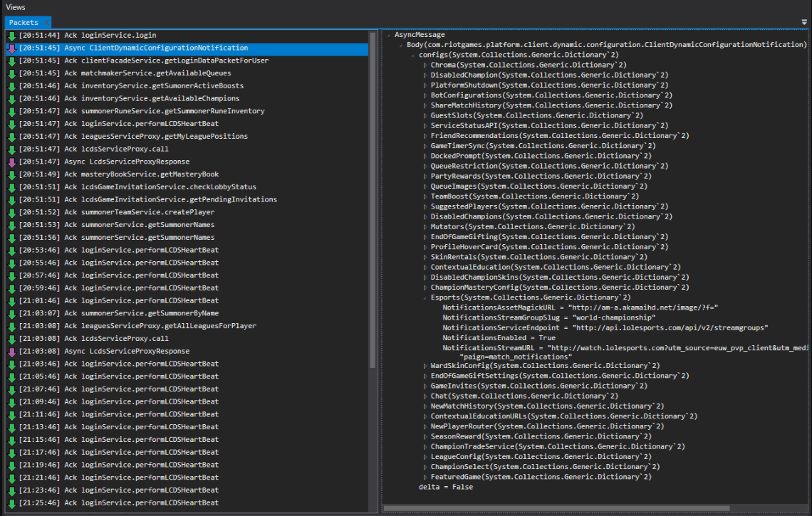This screenshot has width=812, height=516.
Task: Click green arrow icon at 21:01:46 heartbeat
Action: tap(12, 301)
